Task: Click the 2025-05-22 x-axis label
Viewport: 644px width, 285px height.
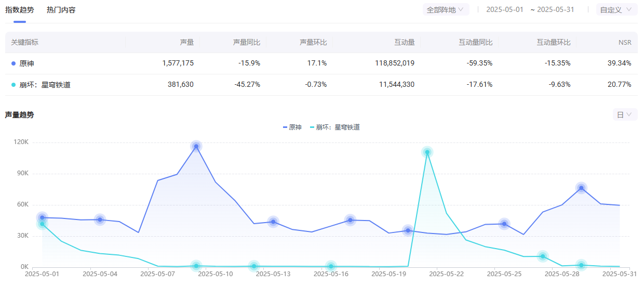Action: [x=446, y=274]
